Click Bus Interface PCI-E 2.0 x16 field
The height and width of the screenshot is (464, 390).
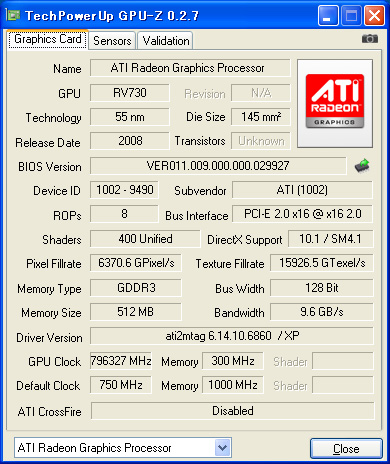click(x=302, y=214)
